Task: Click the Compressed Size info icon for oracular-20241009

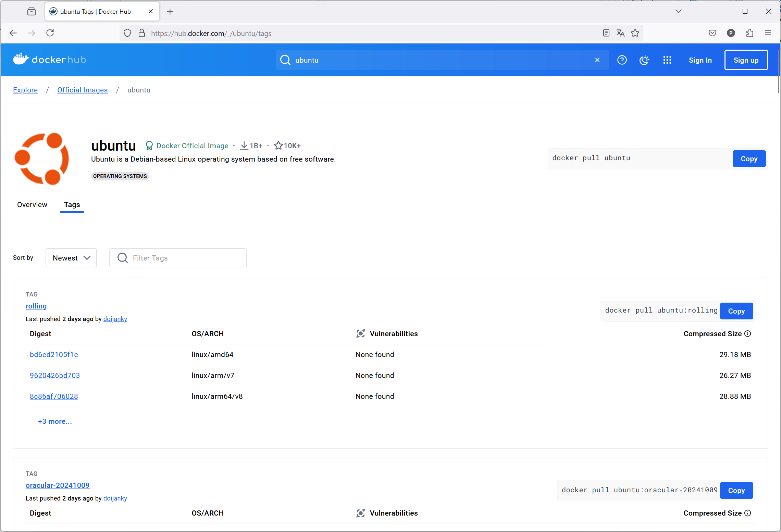Action: [748, 513]
